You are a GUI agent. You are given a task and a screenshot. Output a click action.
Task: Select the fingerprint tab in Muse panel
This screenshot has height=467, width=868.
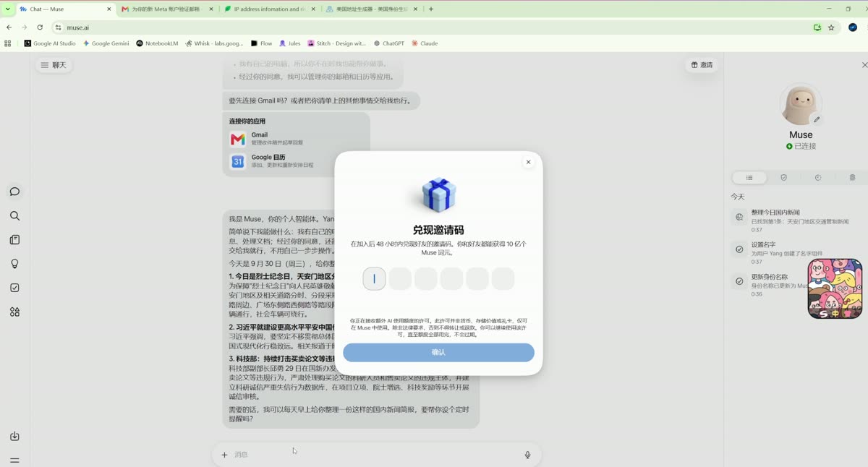point(852,177)
